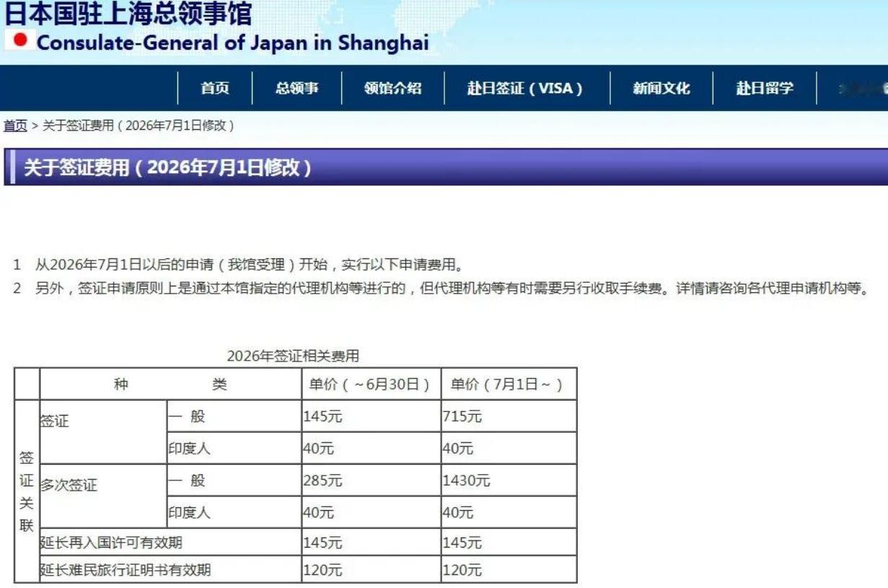Open the 首页 navigation menu item
Image resolution: width=888 pixels, height=588 pixels.
pyautogui.click(x=215, y=89)
